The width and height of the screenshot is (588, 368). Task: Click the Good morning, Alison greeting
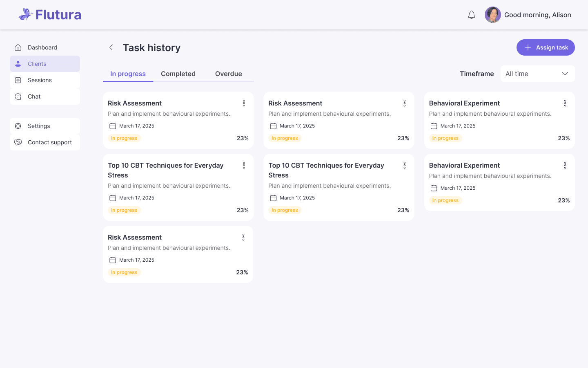(x=537, y=15)
